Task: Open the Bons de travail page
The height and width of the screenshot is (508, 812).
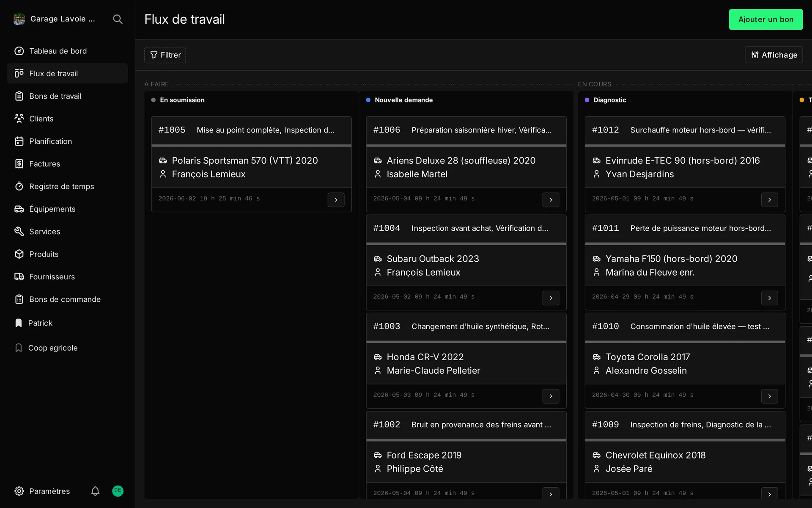Action: point(67,96)
